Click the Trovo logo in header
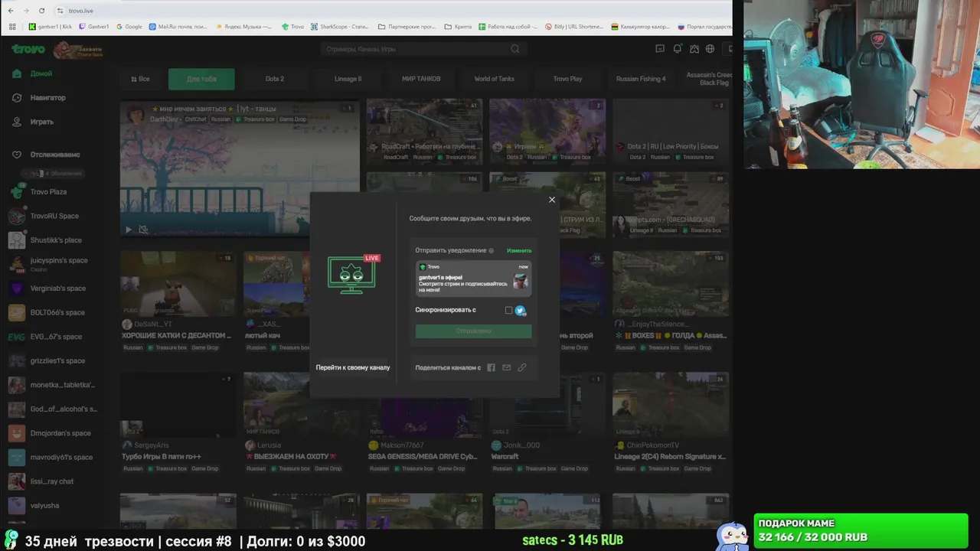This screenshot has height=551, width=980. pos(28,49)
